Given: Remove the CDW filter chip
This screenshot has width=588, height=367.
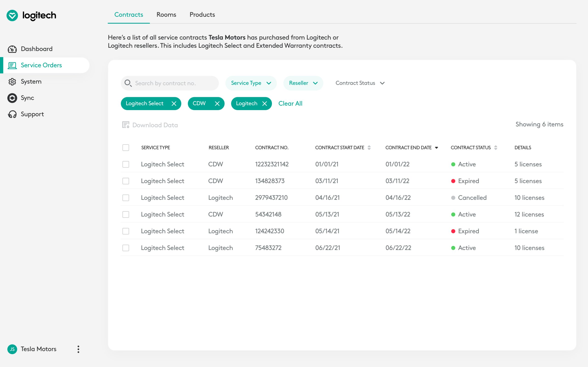Looking at the screenshot, I should 217,104.
